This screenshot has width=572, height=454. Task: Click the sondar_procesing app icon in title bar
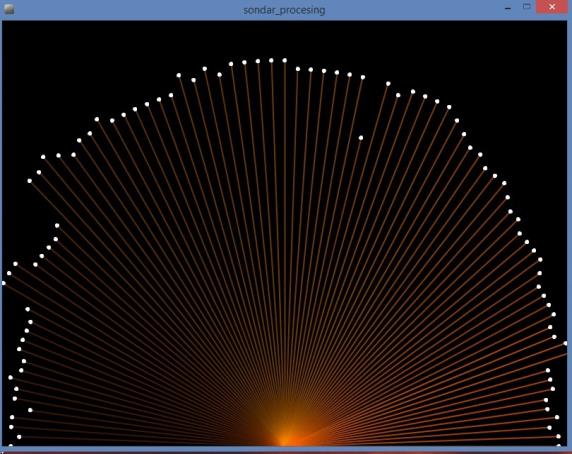pos(9,9)
